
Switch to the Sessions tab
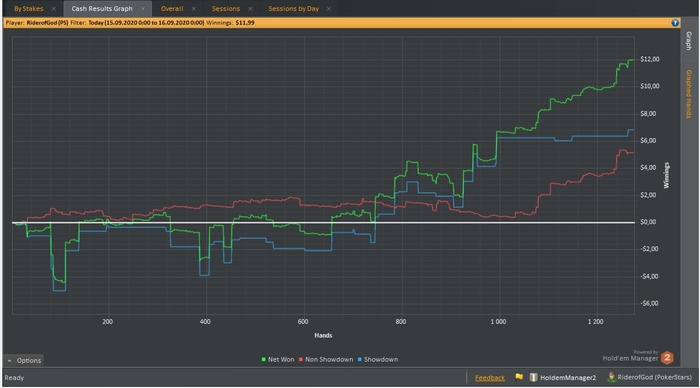click(x=226, y=8)
